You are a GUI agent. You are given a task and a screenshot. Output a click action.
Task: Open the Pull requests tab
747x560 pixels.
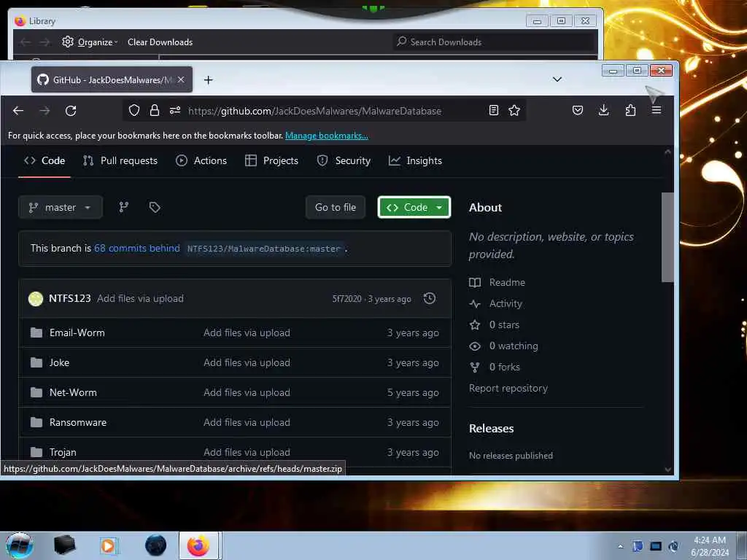(120, 161)
